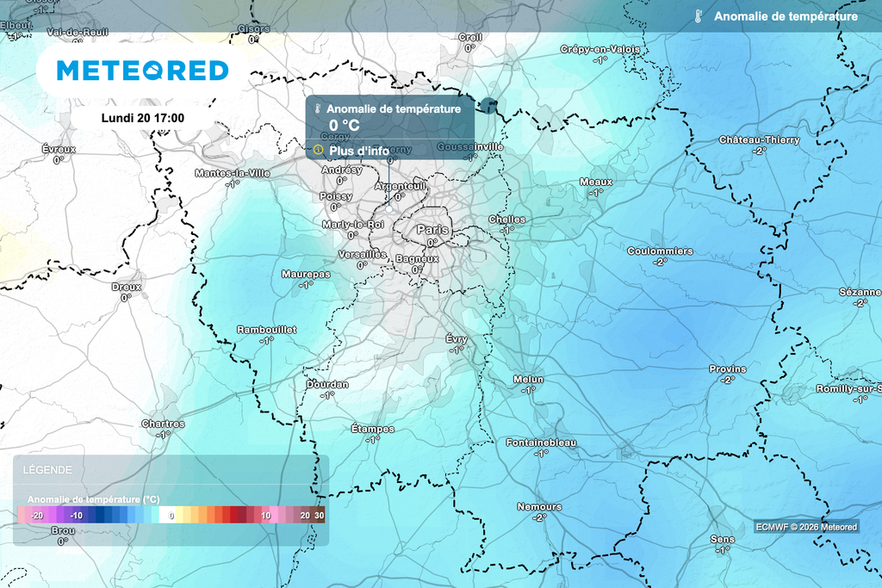Select the Lundi 20 17:00 date label

pyautogui.click(x=143, y=118)
